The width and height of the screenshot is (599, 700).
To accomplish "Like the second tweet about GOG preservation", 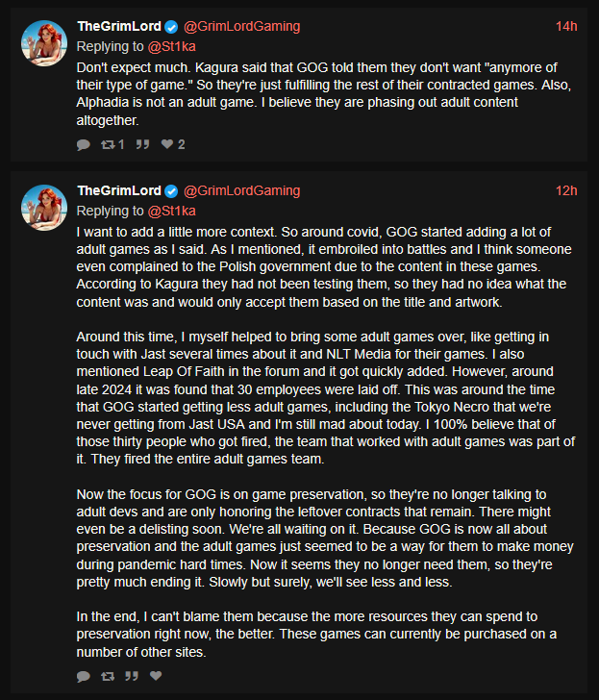I will tap(156, 676).
